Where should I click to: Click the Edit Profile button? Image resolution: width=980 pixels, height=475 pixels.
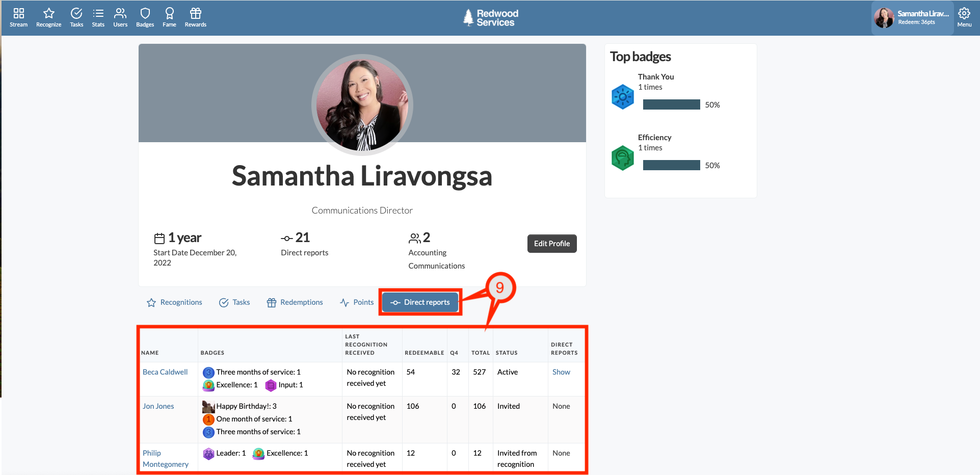tap(552, 244)
